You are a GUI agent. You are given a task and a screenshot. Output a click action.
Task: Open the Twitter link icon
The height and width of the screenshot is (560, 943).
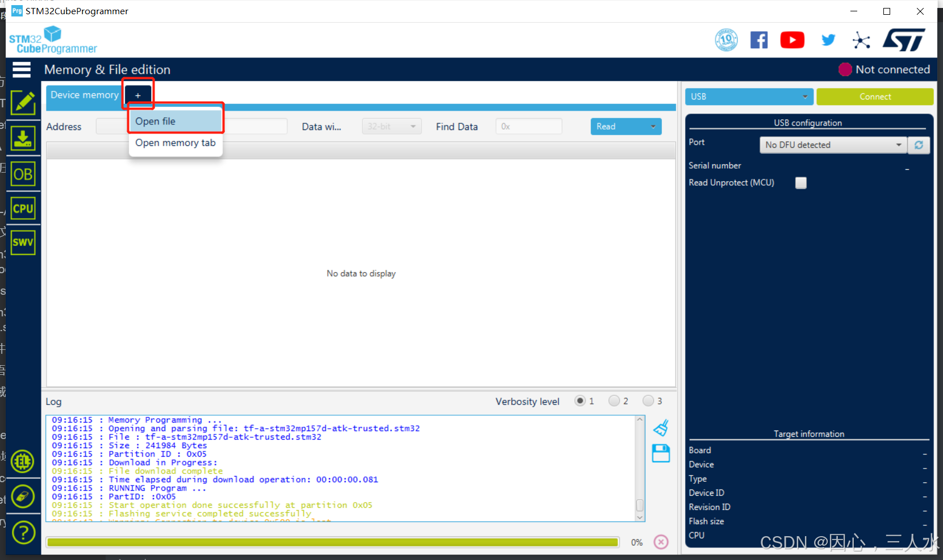828,40
